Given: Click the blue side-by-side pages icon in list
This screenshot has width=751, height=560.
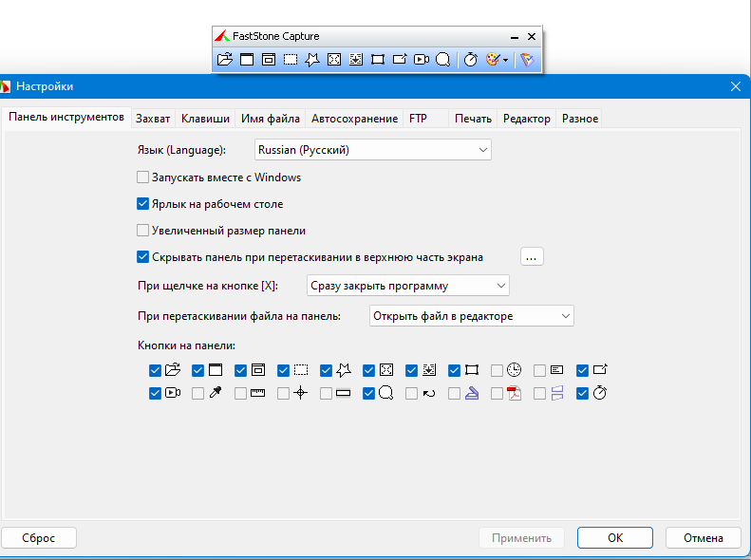Looking at the screenshot, I should pos(557,393).
